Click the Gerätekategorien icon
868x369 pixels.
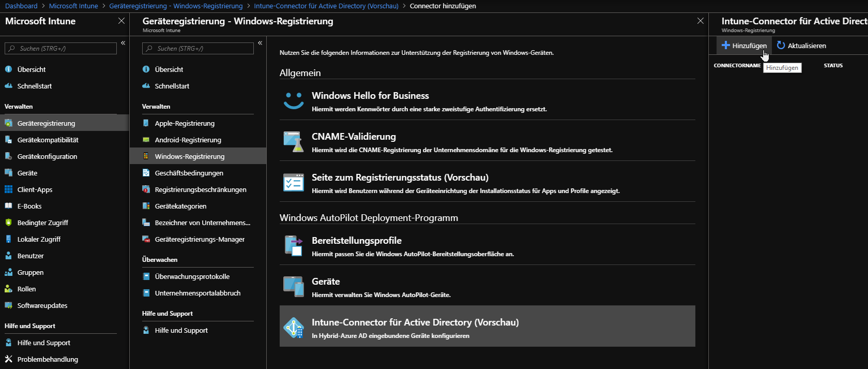click(146, 205)
